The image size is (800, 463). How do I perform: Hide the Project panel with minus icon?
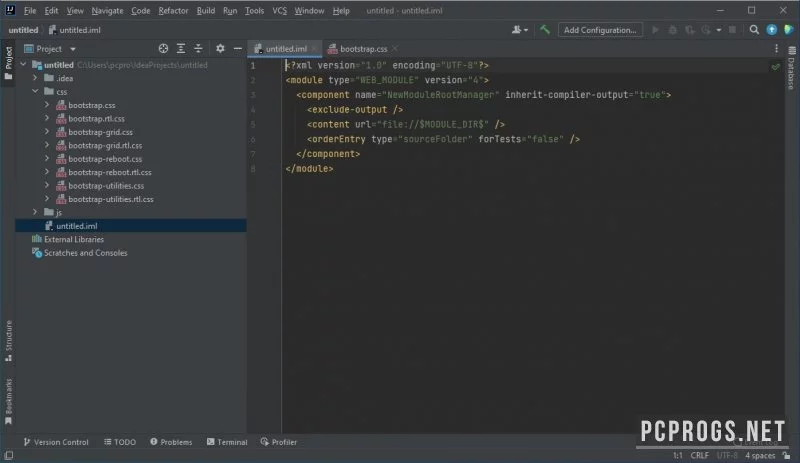point(238,48)
